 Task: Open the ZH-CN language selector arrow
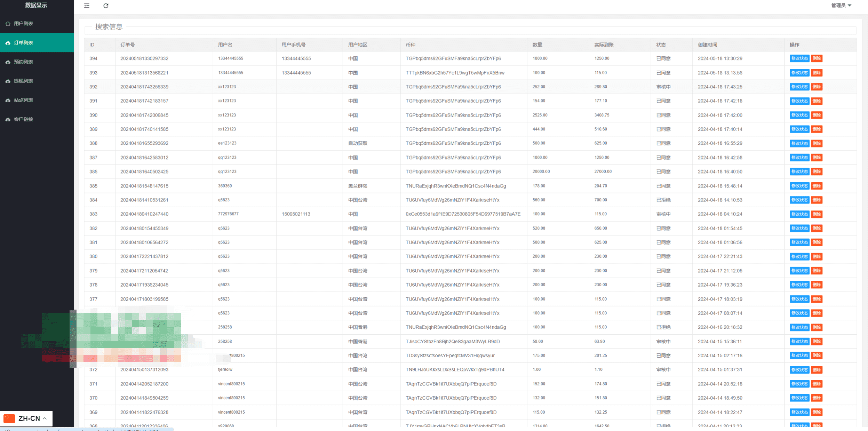pos(45,418)
